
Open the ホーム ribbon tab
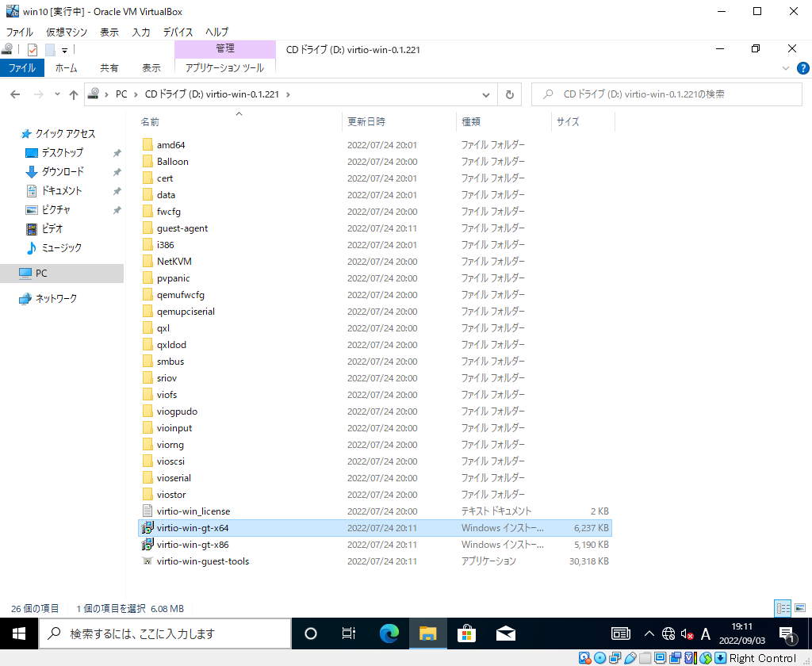[67, 68]
